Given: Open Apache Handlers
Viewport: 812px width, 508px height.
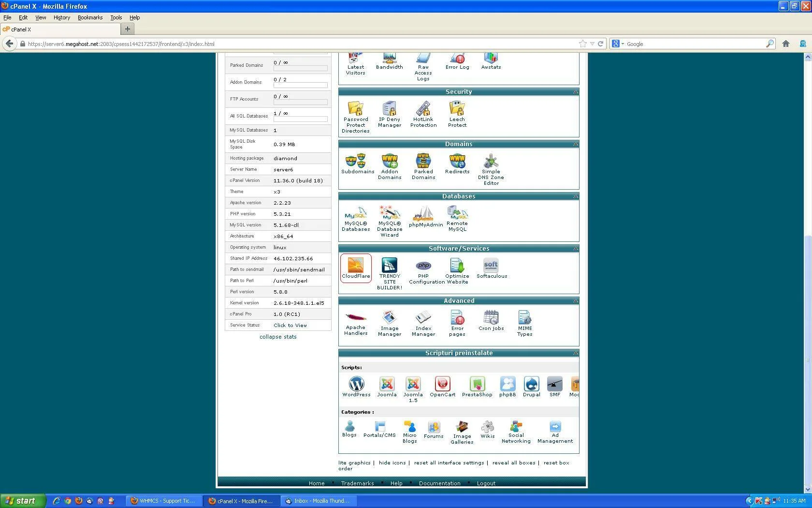Looking at the screenshot, I should point(355,323).
